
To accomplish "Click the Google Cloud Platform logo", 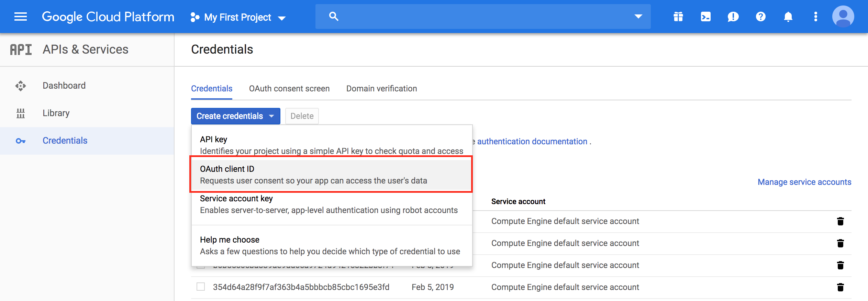I will coord(108,16).
